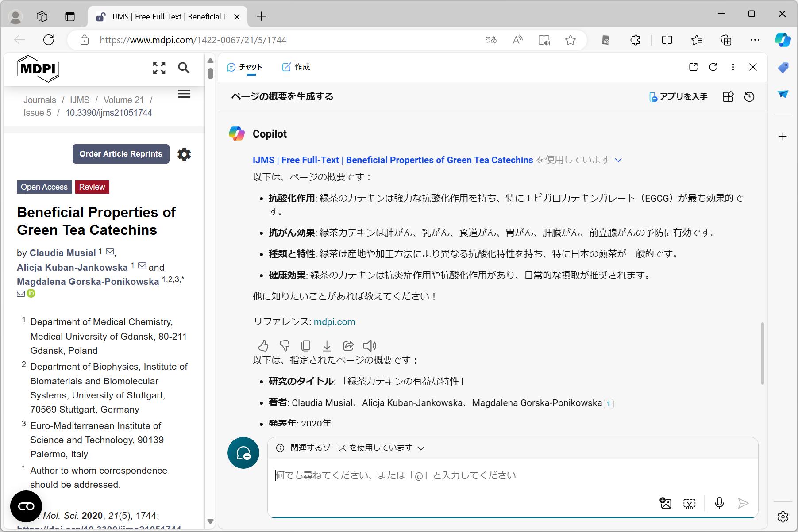
Task: Add a screenshot to the message
Action: click(690, 503)
